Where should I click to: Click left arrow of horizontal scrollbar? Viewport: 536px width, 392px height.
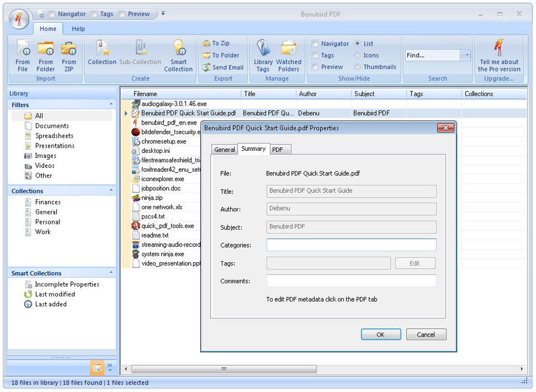[x=126, y=369]
